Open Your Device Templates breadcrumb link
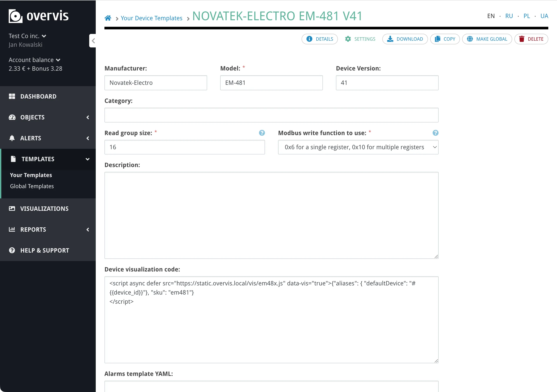Image resolution: width=557 pixels, height=392 pixels. point(151,18)
